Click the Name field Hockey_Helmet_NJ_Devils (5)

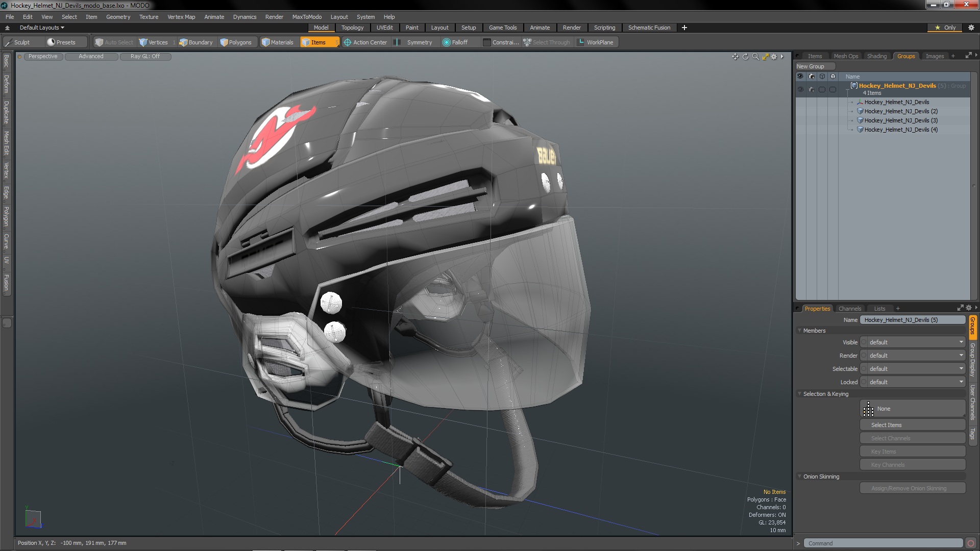[x=913, y=320]
